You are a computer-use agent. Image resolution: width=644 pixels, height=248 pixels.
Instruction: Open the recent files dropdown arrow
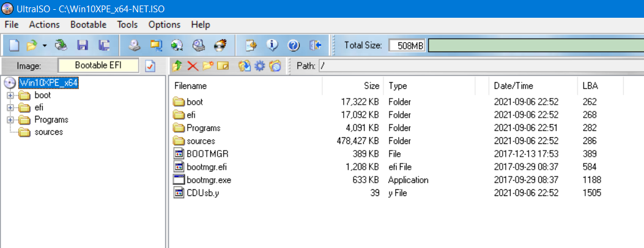45,45
